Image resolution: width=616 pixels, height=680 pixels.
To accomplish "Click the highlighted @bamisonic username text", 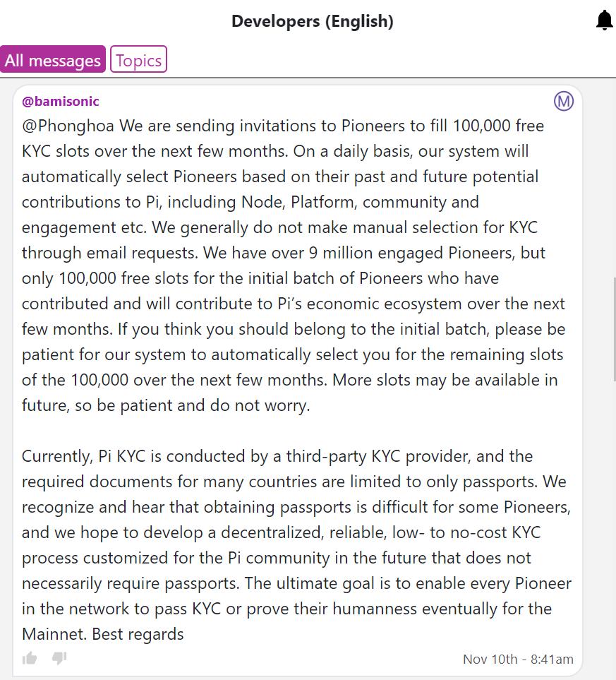I will pyautogui.click(x=60, y=101).
